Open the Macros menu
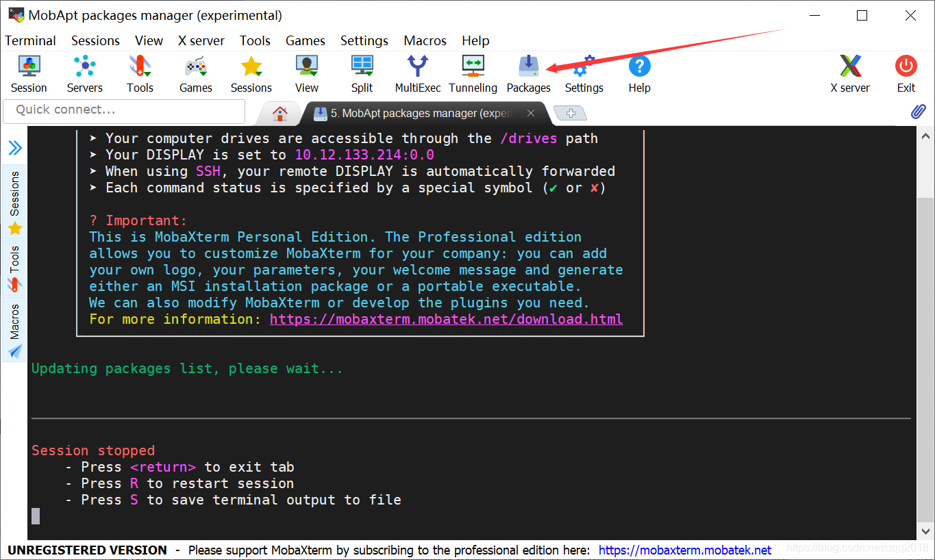Viewport: 935px width, 560px height. click(x=425, y=40)
